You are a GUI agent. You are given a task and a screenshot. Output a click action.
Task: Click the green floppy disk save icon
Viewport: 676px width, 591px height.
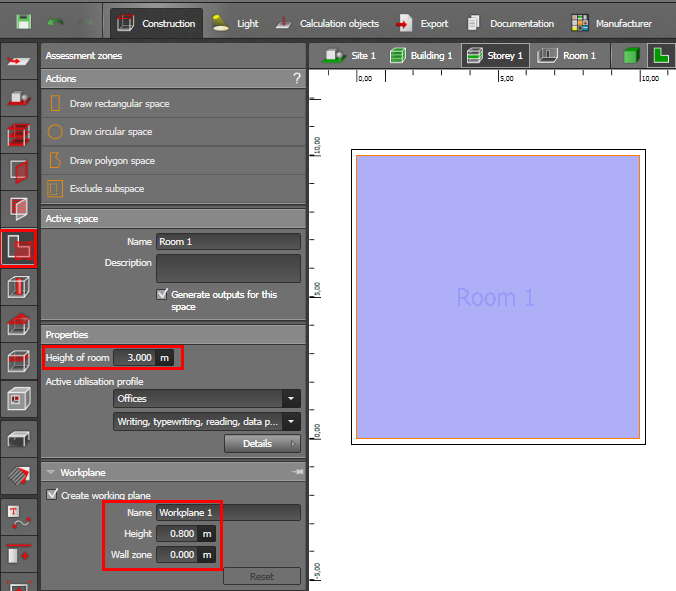(x=23, y=22)
